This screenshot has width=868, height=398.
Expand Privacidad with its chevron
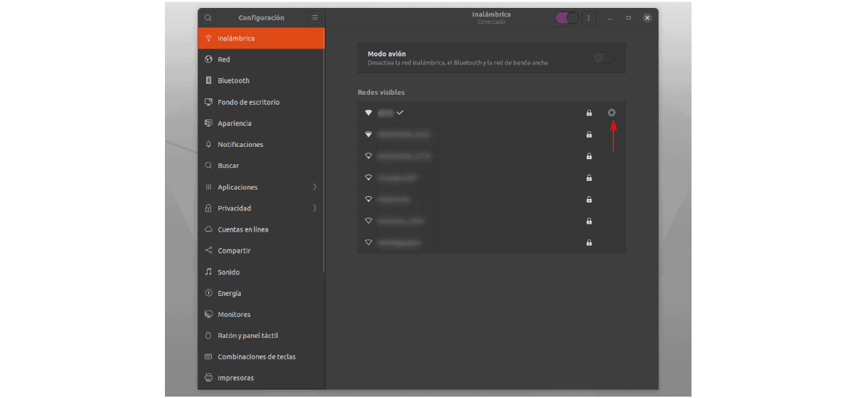[x=315, y=208]
